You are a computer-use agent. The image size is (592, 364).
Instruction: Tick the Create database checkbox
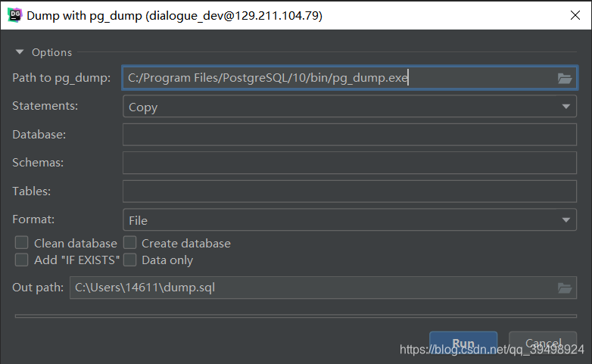[130, 242]
